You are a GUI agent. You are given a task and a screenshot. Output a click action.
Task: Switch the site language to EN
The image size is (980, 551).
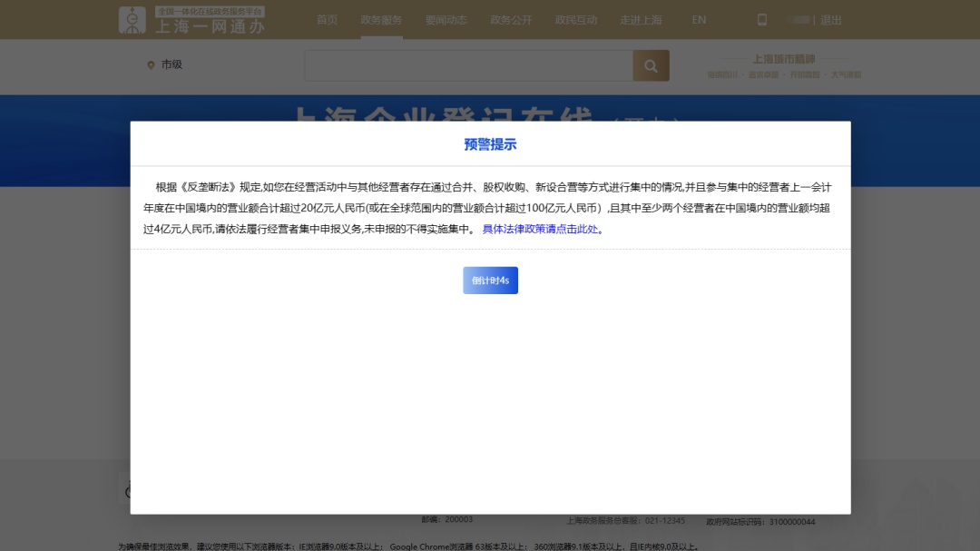698,19
